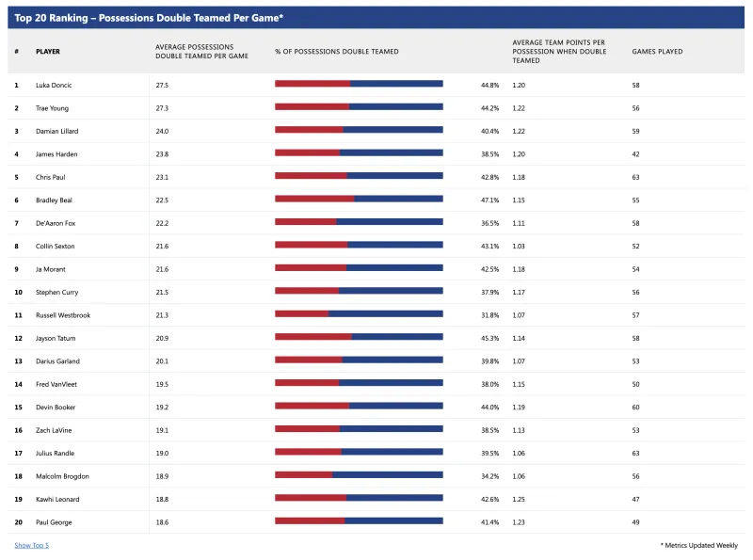Select Damian Lillard's row name
753x560 pixels.
57,131
